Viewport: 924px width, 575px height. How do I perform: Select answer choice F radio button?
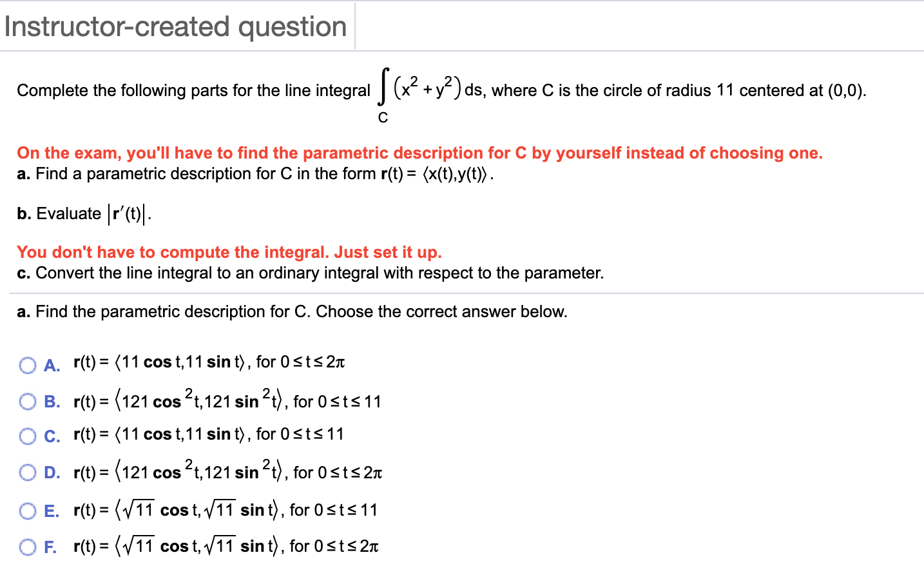click(x=27, y=547)
